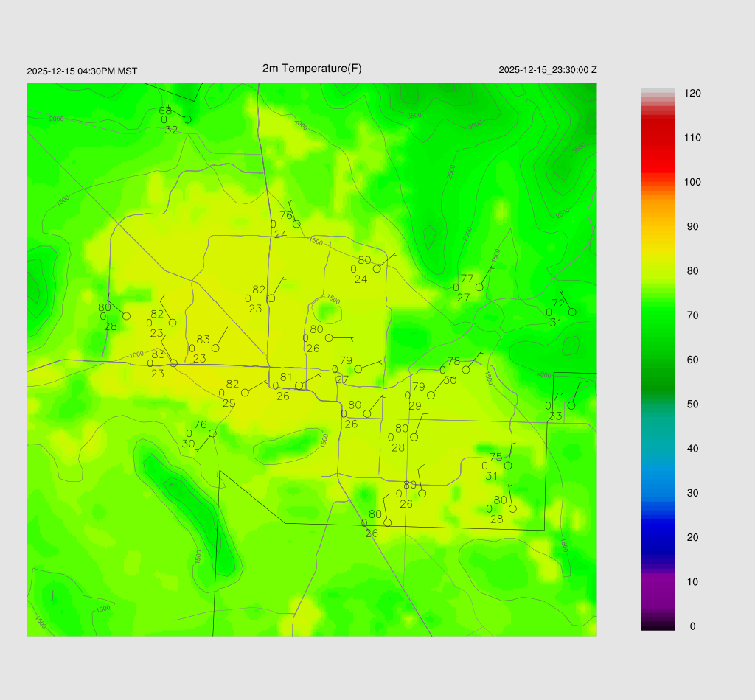Select the station marker reading 82 over 25
The width and height of the screenshot is (755, 700).
coord(246,393)
